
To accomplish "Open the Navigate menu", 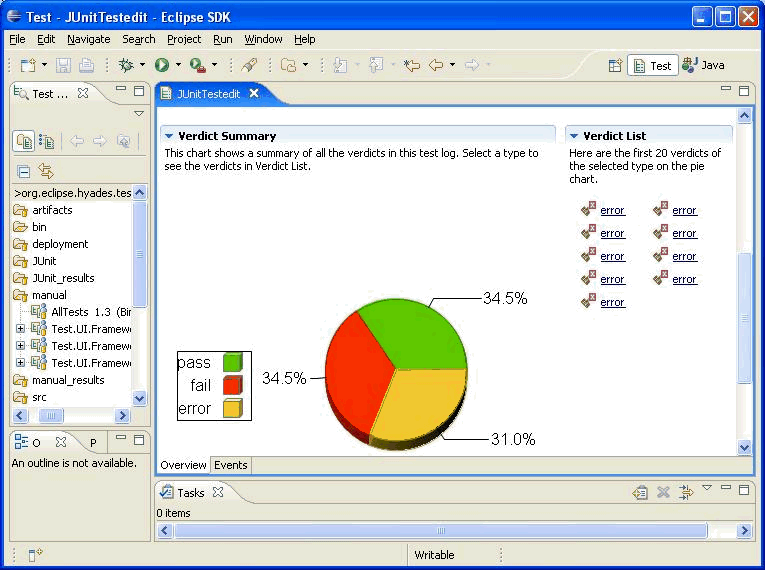I will [x=89, y=39].
